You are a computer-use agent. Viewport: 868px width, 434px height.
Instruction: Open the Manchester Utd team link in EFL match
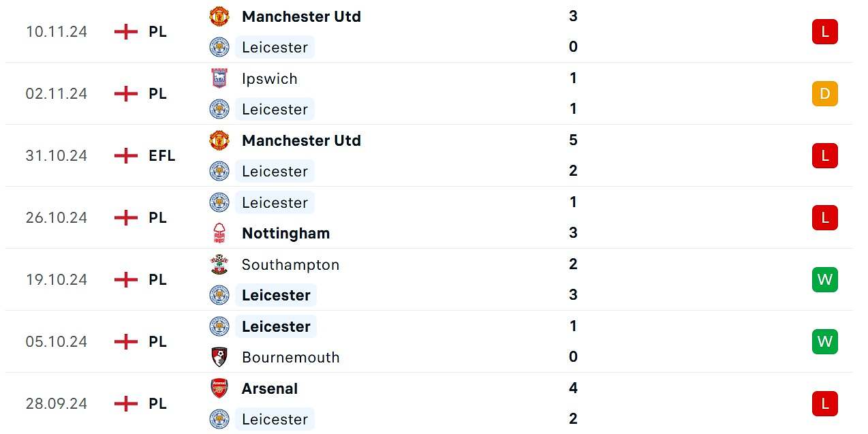[301, 140]
